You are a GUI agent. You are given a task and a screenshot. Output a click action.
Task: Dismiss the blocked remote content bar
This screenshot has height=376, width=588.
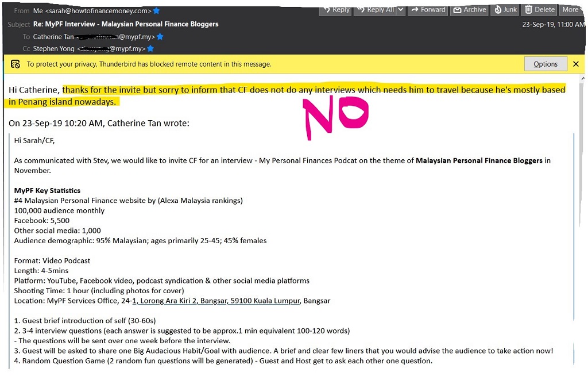pyautogui.click(x=576, y=64)
